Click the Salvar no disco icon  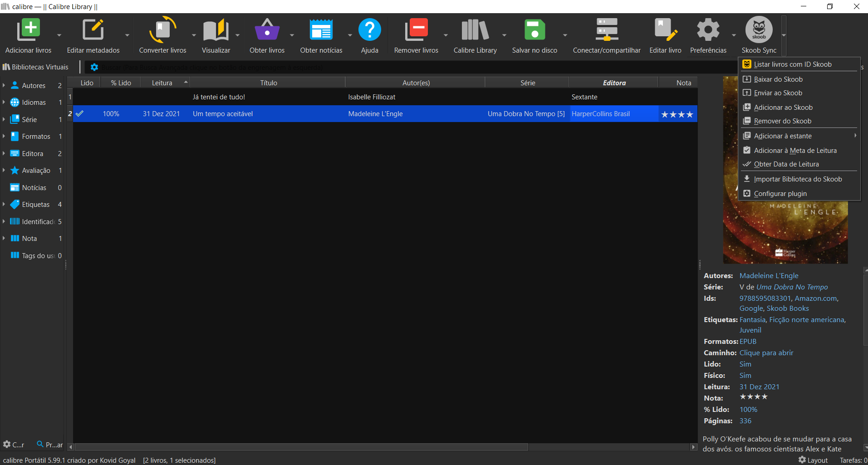pos(535,30)
